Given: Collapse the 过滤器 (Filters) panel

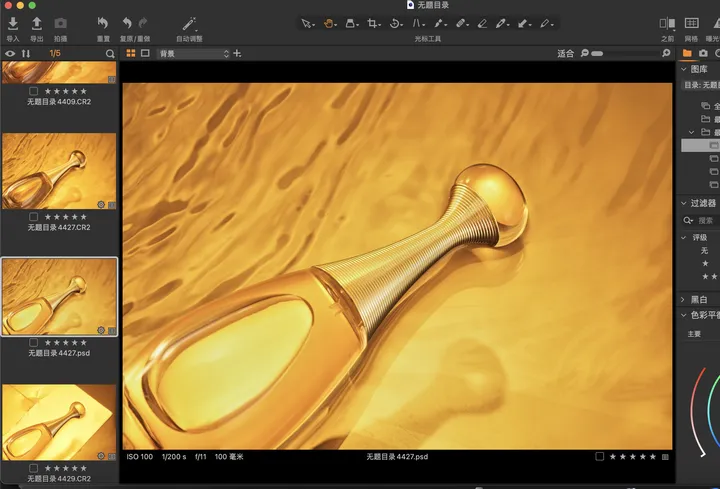Looking at the screenshot, I should (x=684, y=203).
